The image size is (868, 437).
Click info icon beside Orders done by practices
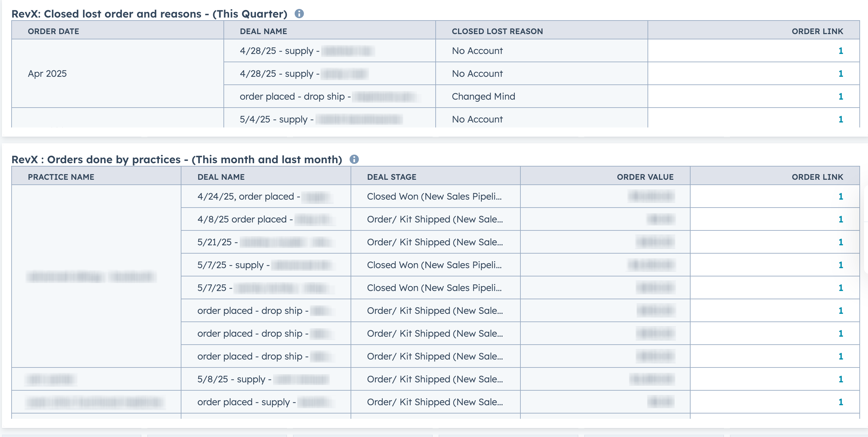(354, 159)
